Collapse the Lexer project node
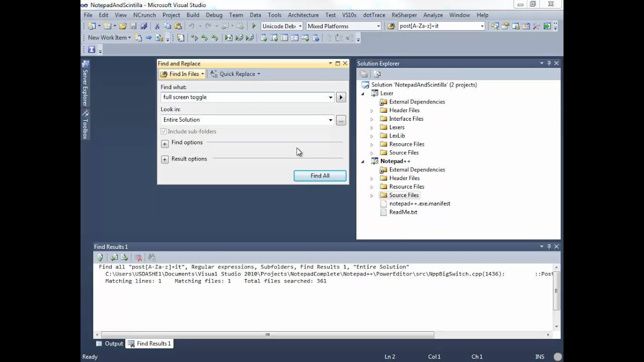644x362 pixels. tap(363, 94)
